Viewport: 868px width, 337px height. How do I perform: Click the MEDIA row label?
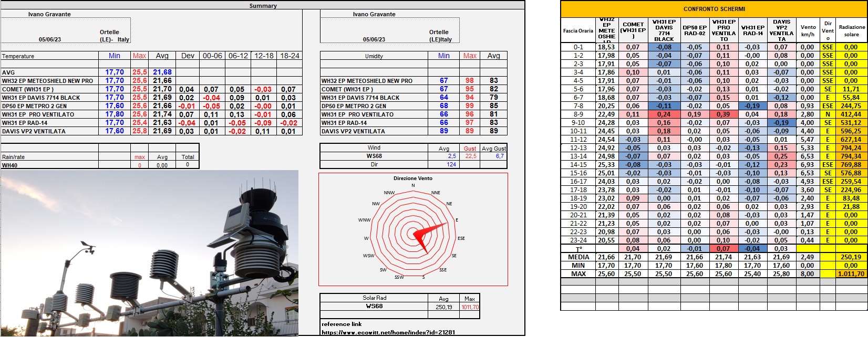tap(578, 257)
